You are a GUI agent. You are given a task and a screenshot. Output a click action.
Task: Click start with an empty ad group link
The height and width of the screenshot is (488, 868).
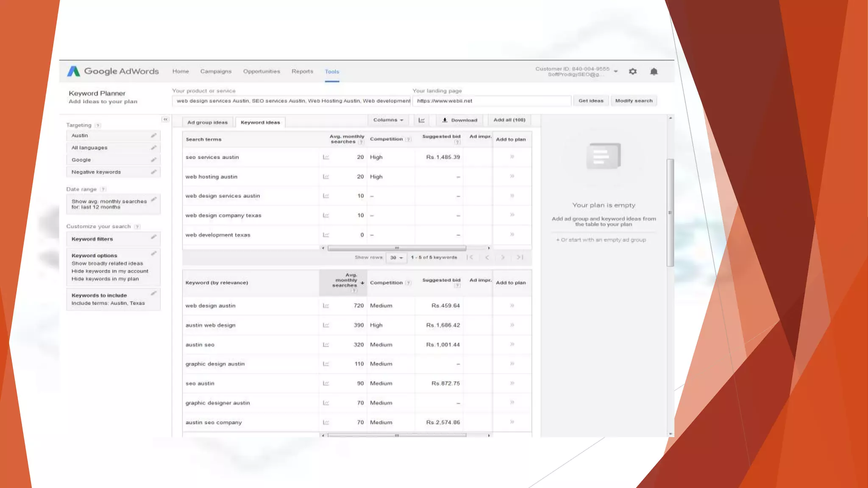pyautogui.click(x=601, y=240)
